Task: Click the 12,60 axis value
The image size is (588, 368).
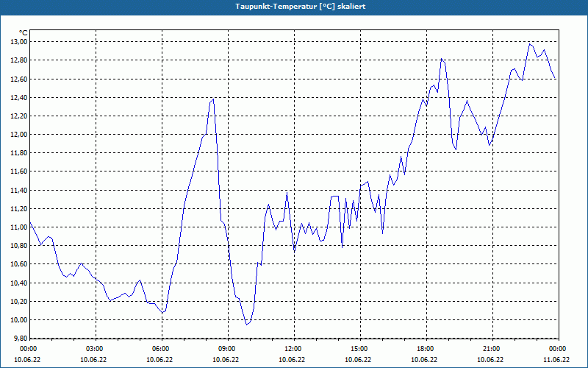Action: click(x=19, y=79)
